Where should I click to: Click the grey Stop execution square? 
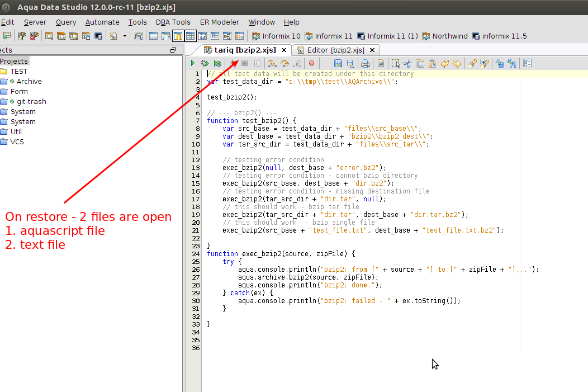[x=244, y=63]
